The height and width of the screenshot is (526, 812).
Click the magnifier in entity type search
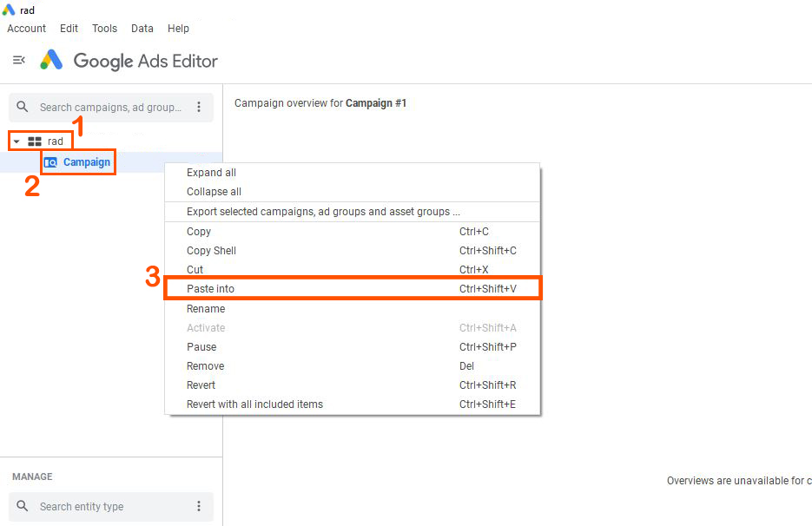coord(23,506)
